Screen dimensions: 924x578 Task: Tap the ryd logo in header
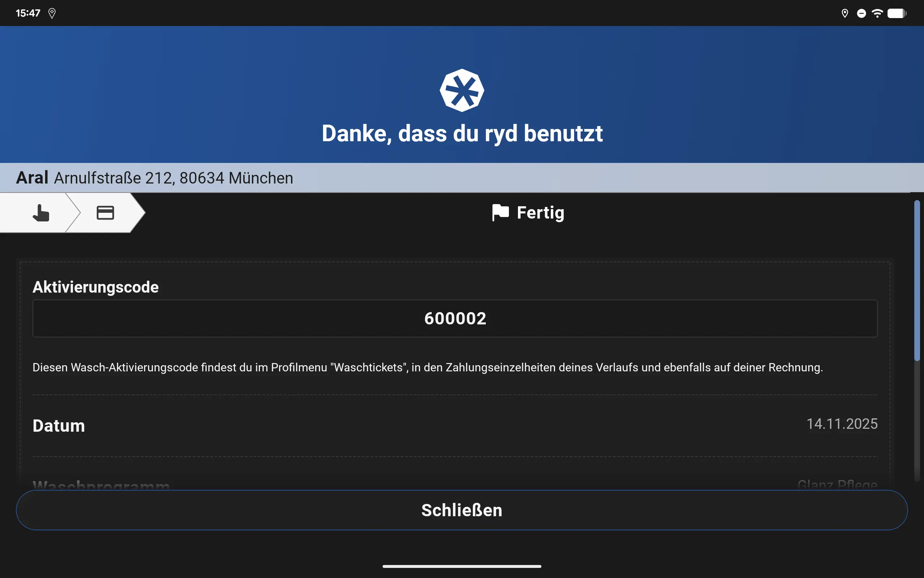[462, 90]
